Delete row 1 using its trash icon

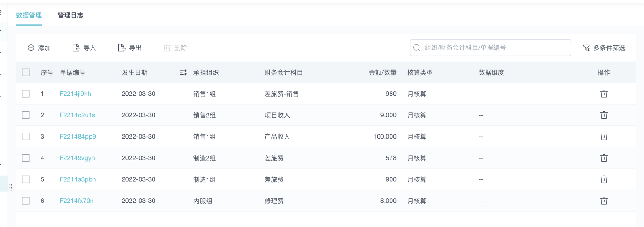604,94
